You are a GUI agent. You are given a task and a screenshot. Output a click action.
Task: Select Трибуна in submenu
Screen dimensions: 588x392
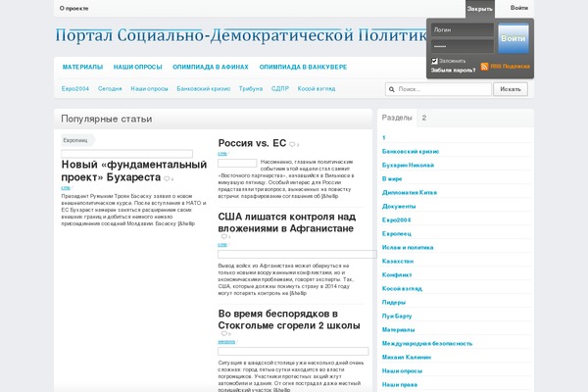click(251, 89)
